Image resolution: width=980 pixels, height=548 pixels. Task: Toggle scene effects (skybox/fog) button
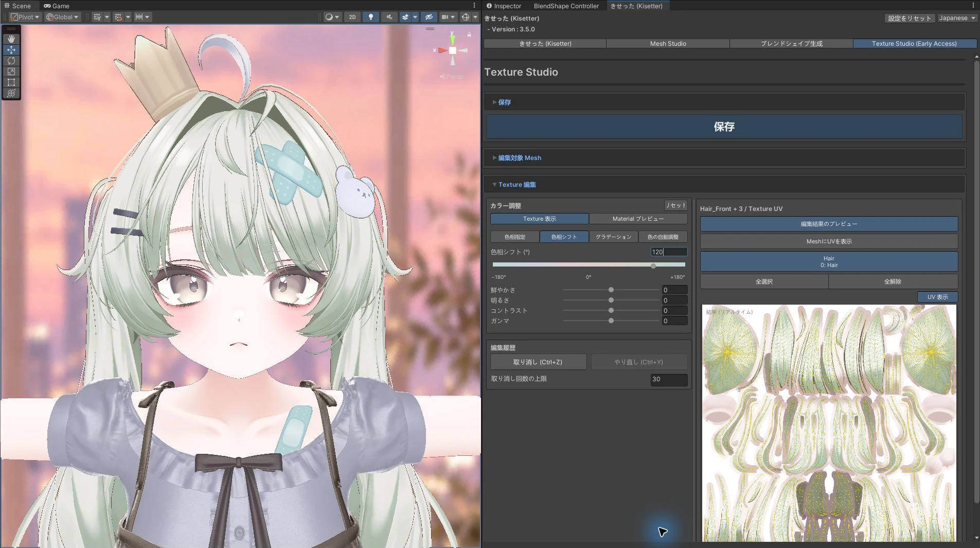(405, 17)
